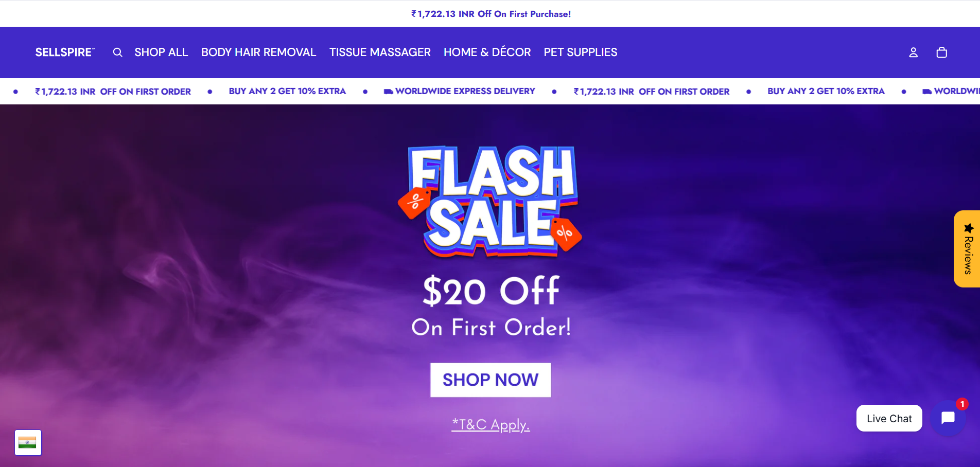980x467 pixels.
Task: Click the Flash Sale banner graphic
Action: click(490, 201)
